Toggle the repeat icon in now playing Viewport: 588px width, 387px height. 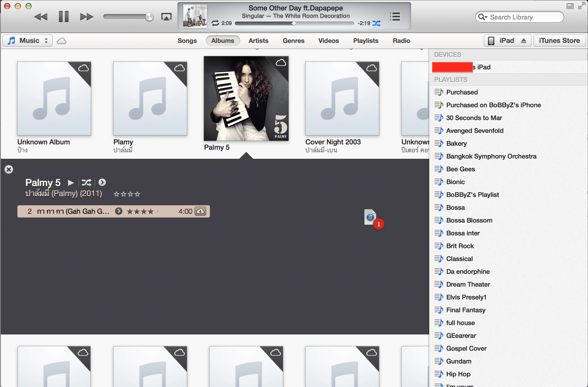point(215,23)
